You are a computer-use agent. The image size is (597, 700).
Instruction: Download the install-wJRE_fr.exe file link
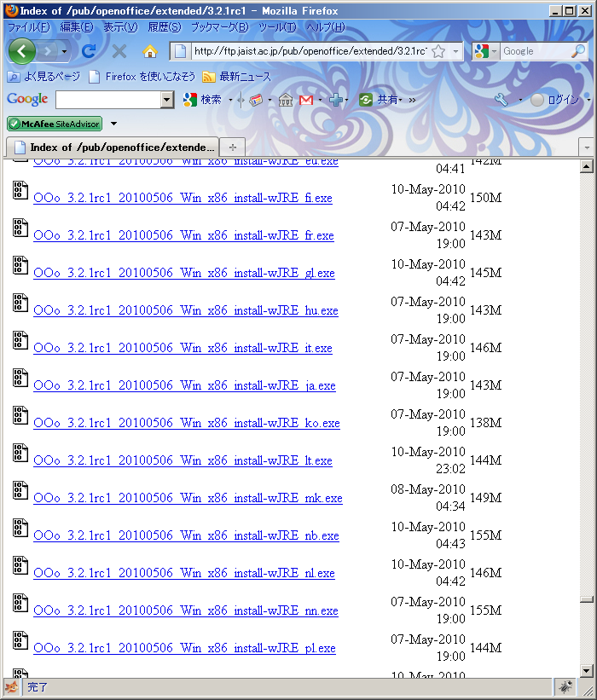[183, 235]
